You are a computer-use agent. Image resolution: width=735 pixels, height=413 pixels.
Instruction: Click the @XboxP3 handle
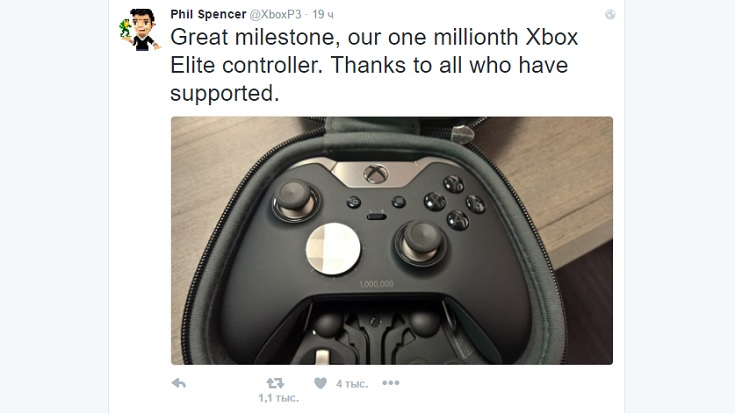click(x=275, y=15)
